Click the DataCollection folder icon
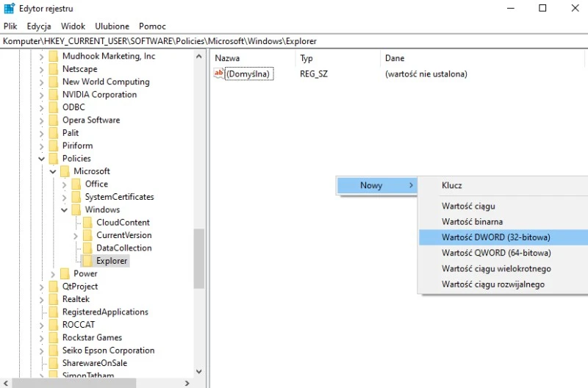The image size is (588, 388). 87,248
